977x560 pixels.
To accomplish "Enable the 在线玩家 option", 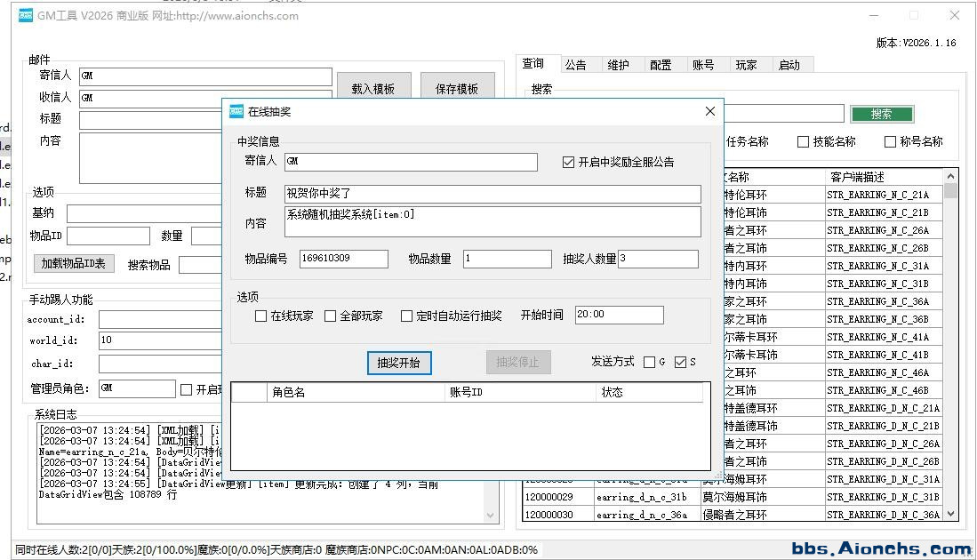I will click(260, 316).
